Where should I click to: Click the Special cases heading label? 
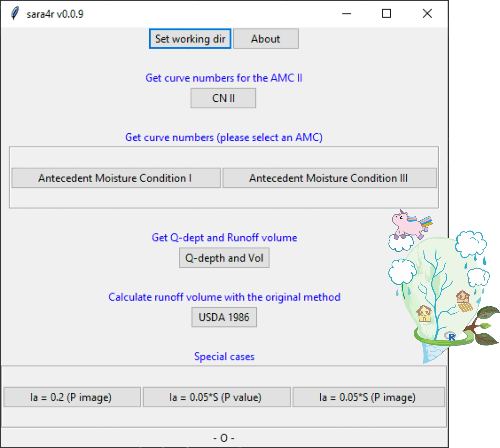224,357
